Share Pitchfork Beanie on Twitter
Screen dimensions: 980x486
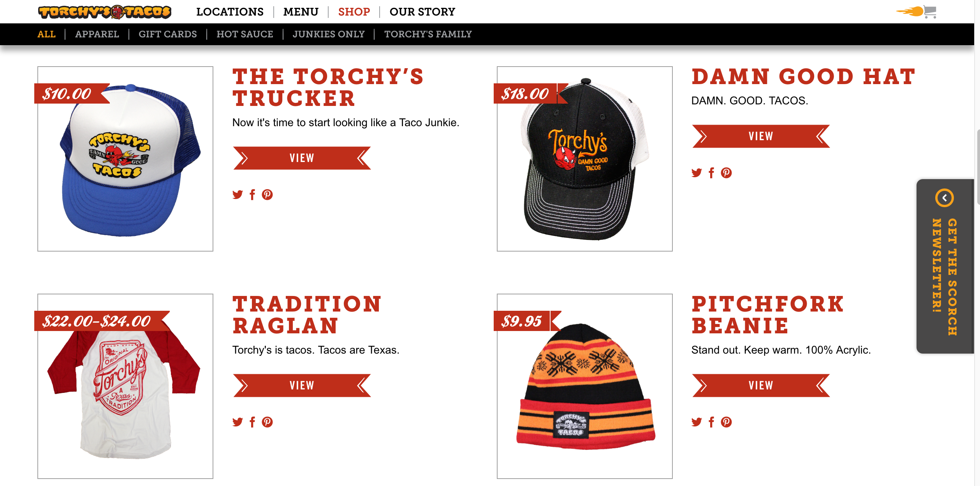697,422
